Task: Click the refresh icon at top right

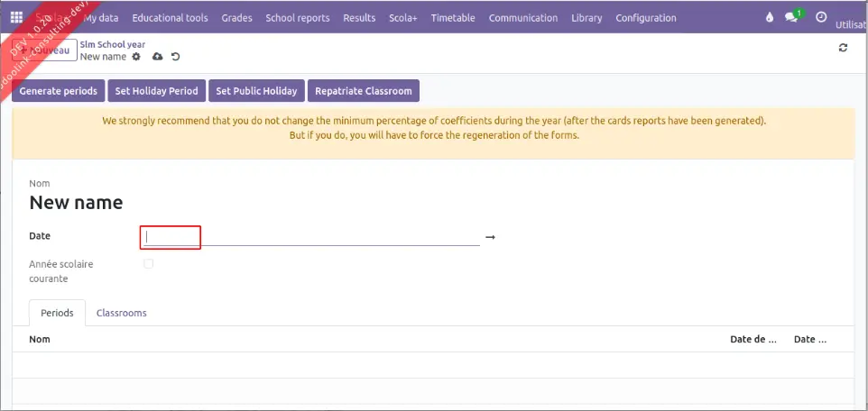Action: pyautogui.click(x=843, y=48)
